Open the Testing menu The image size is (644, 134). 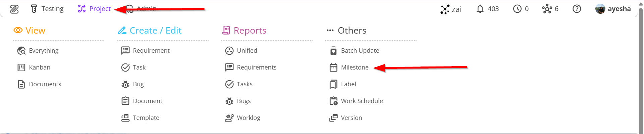[x=47, y=9]
